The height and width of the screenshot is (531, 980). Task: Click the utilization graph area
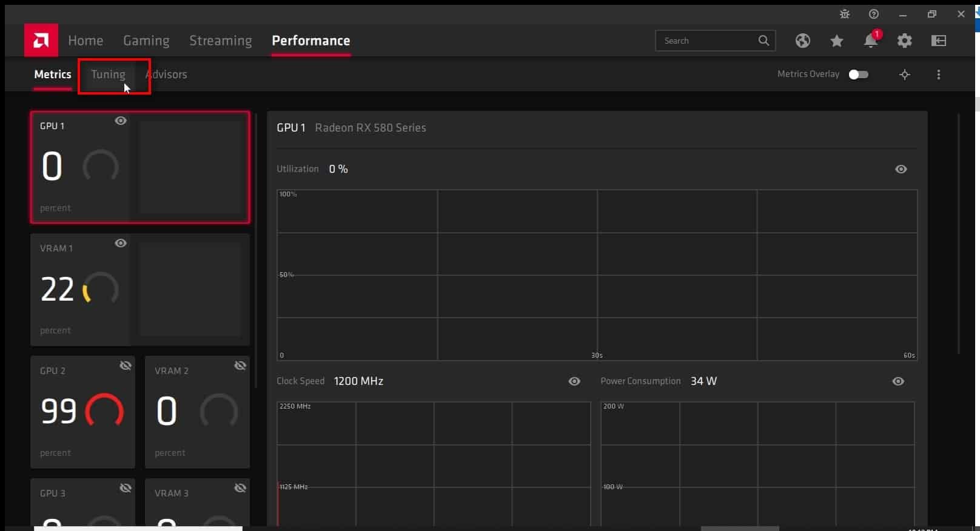pyautogui.click(x=597, y=275)
